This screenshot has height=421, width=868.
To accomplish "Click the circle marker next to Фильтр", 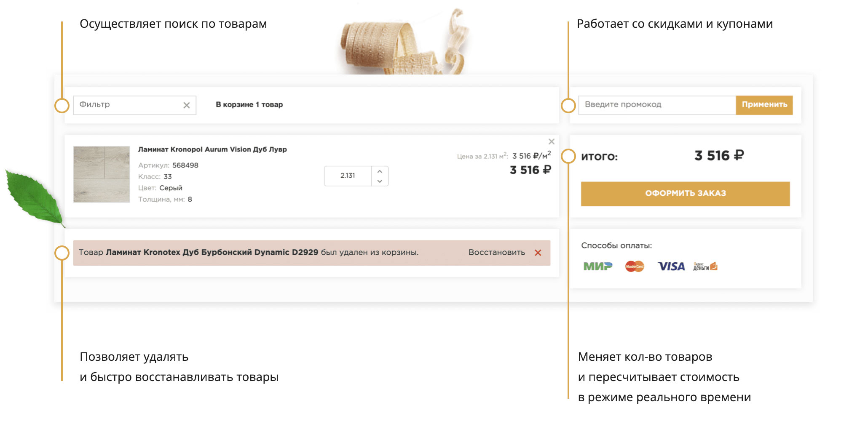I will [62, 106].
